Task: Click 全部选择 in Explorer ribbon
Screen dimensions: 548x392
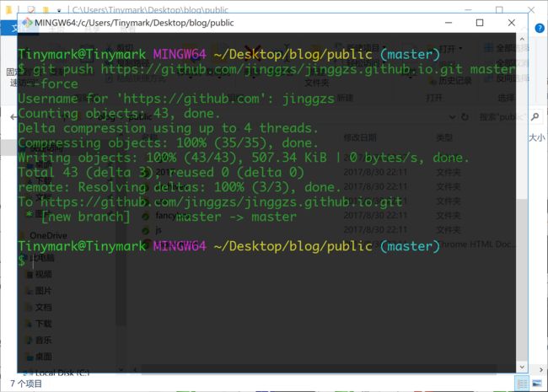Action: point(508,48)
